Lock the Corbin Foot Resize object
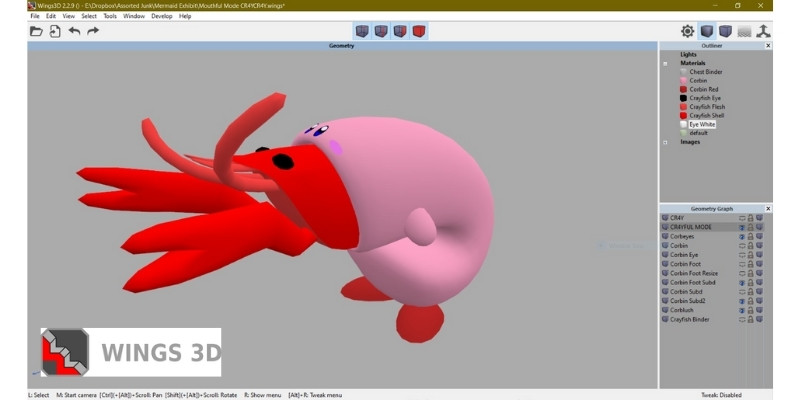This screenshot has height=400, width=800. 751,273
